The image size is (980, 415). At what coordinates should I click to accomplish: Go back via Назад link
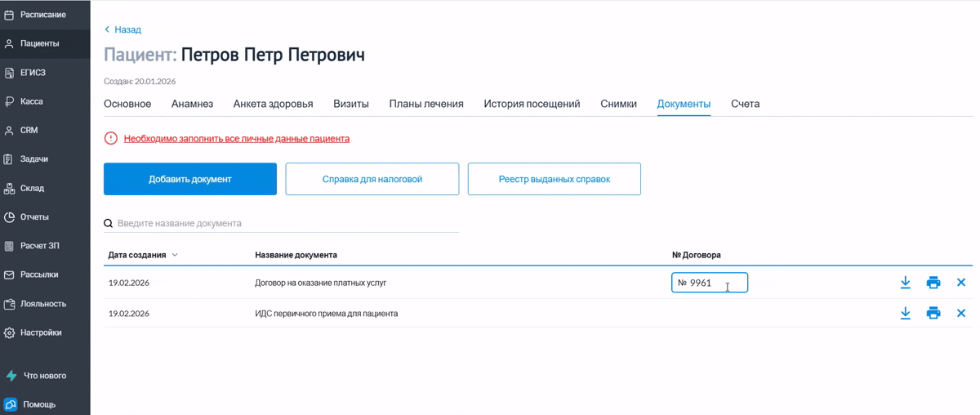coord(127,29)
